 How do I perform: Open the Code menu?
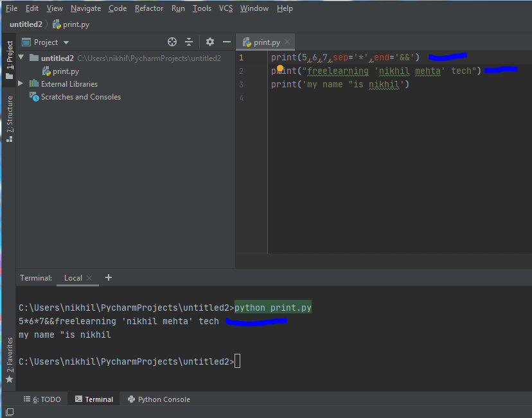click(118, 8)
